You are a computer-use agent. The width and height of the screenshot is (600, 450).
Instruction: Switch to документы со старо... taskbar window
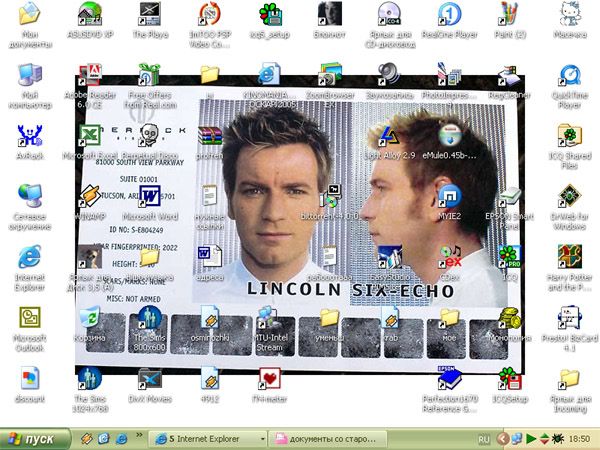(x=328, y=439)
